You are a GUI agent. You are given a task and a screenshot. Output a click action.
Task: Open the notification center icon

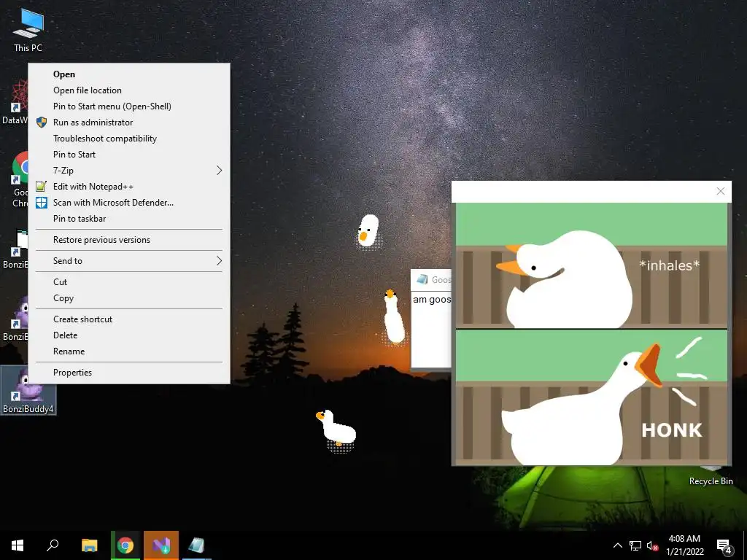pos(724,546)
